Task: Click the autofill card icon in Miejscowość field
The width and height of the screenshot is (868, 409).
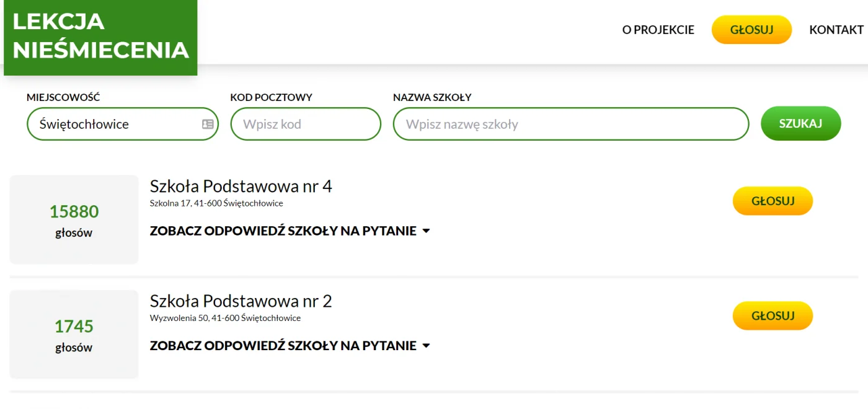Action: (208, 124)
